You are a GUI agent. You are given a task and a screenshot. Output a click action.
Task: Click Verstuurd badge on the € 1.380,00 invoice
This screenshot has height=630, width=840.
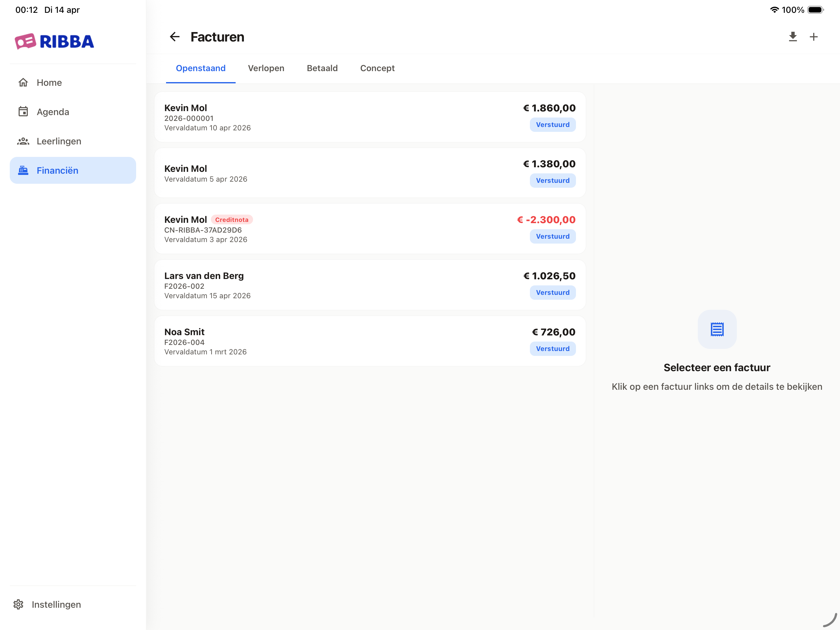[552, 180]
